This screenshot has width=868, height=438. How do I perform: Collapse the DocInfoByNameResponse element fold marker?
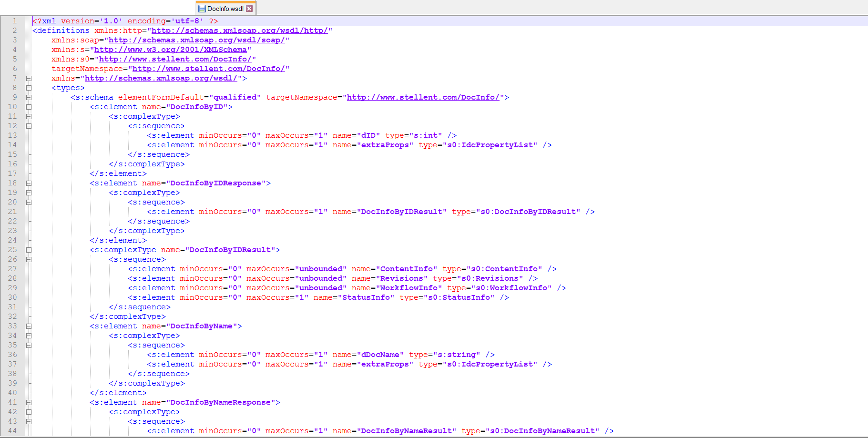tap(29, 402)
